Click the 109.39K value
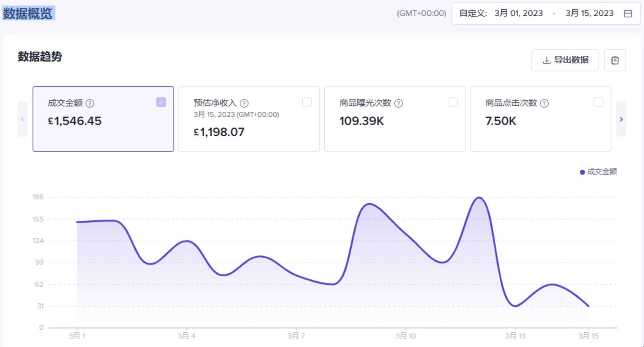The width and height of the screenshot is (644, 347). tap(362, 121)
